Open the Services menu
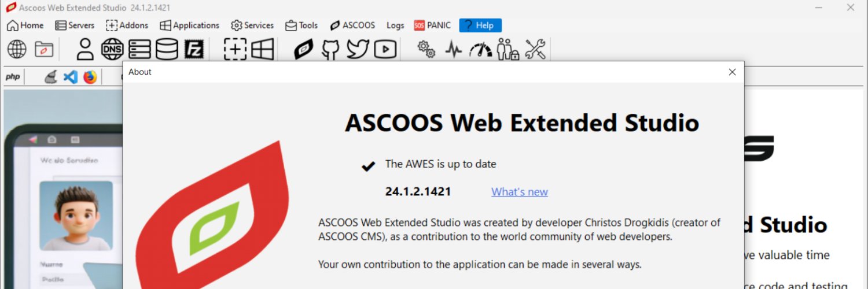 pyautogui.click(x=252, y=25)
